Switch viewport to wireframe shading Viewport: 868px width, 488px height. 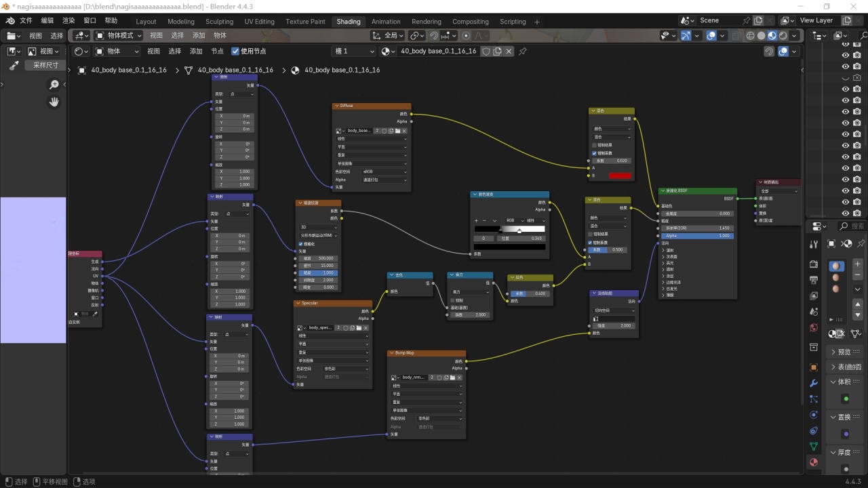coord(751,36)
